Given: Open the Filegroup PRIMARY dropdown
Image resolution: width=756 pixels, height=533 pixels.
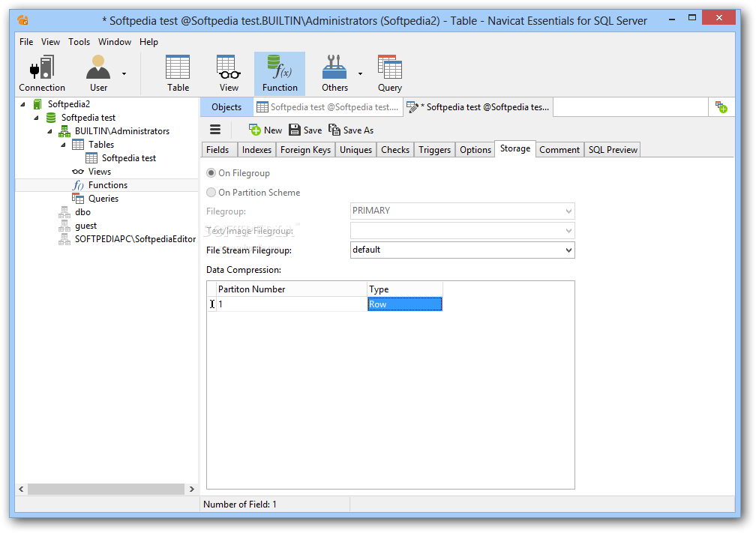Looking at the screenshot, I should click(462, 211).
